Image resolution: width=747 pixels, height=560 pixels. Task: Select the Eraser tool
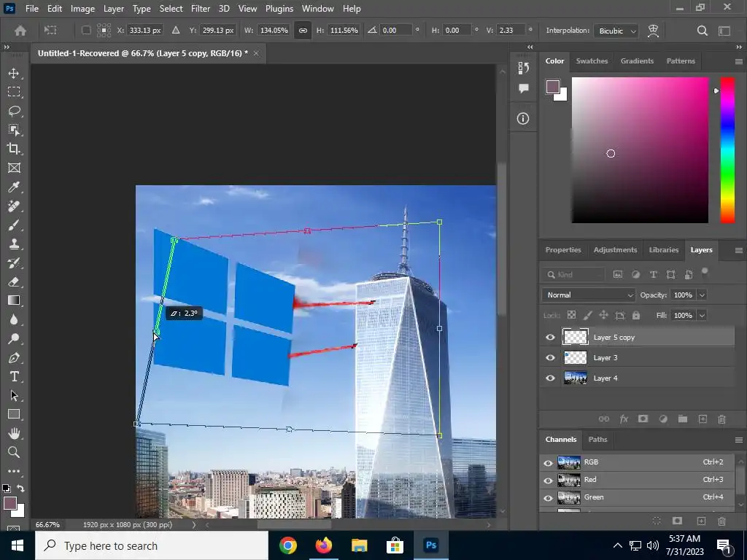point(14,281)
